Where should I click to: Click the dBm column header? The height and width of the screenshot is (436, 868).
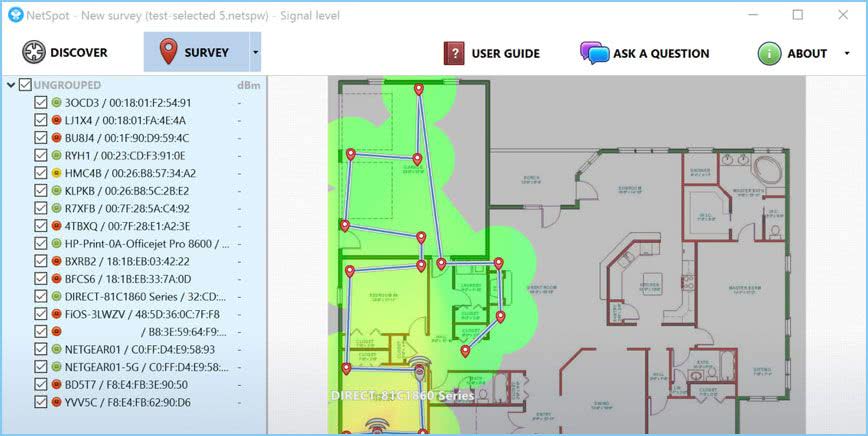[247, 85]
